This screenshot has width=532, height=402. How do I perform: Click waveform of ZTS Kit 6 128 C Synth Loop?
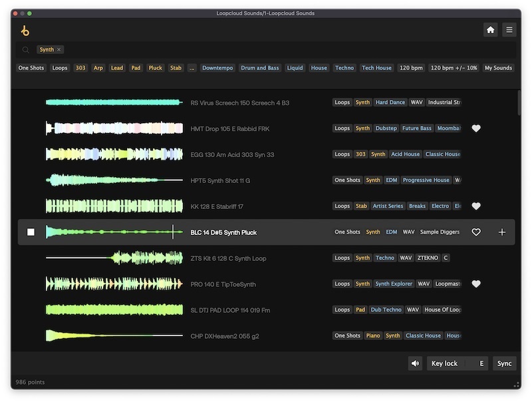(x=114, y=258)
